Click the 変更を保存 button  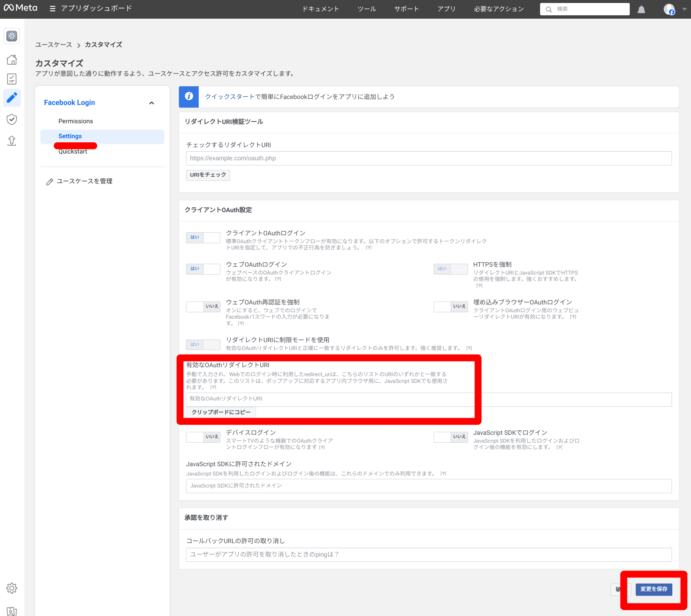pos(654,589)
